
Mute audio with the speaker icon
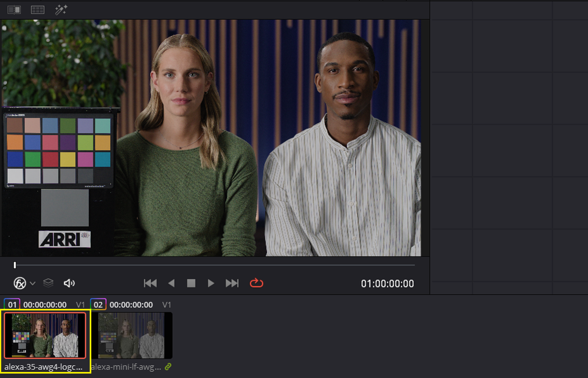69,283
